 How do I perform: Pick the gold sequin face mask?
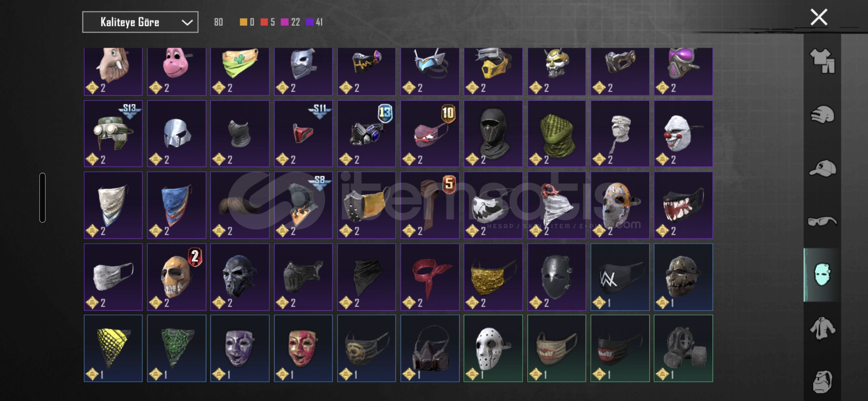493,277
